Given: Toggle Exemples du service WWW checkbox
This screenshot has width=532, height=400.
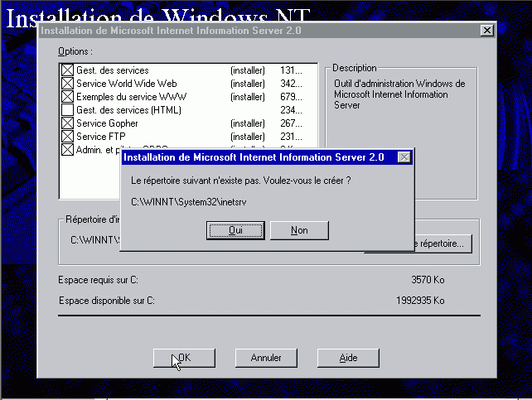Looking at the screenshot, I should (67, 97).
